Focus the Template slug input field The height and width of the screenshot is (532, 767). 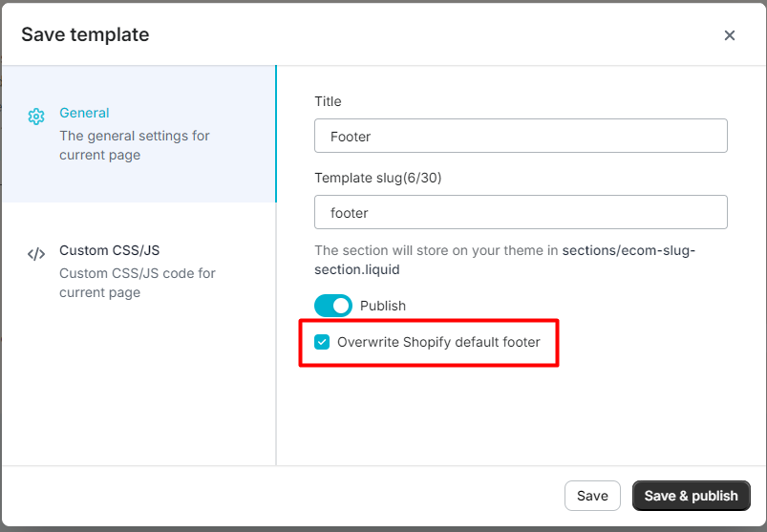pyautogui.click(x=521, y=212)
